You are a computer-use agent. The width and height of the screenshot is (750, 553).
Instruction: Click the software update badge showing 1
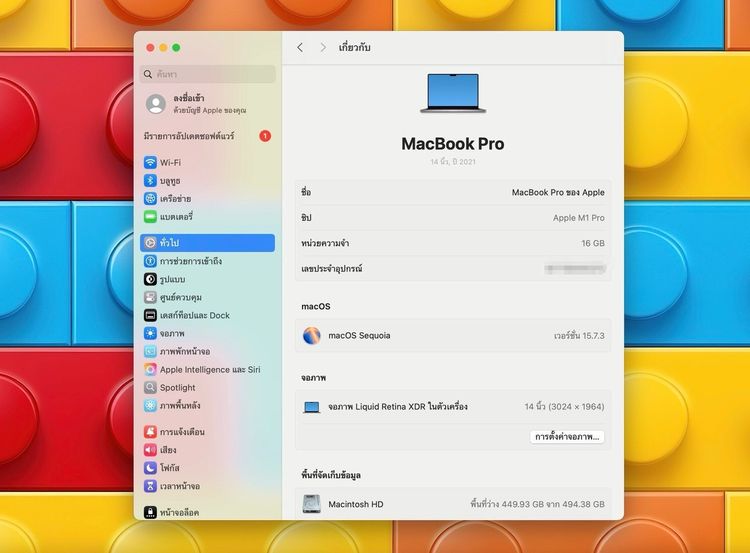(265, 136)
